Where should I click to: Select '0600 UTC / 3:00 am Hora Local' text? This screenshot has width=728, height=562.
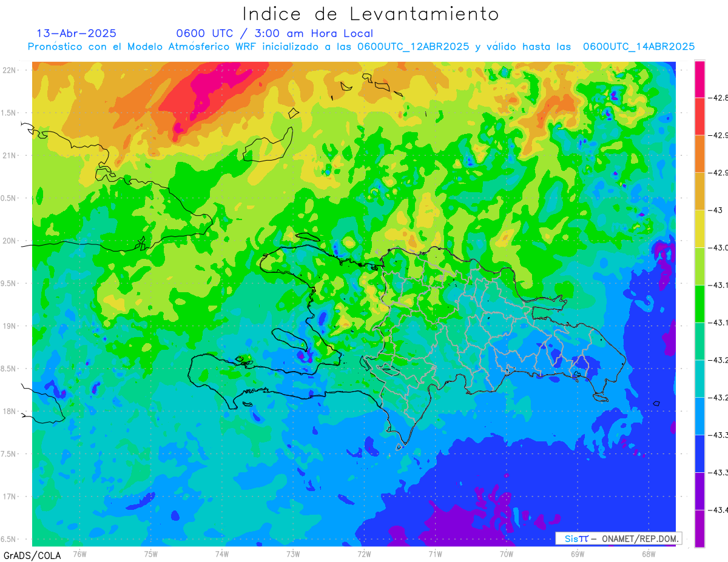[x=275, y=33]
